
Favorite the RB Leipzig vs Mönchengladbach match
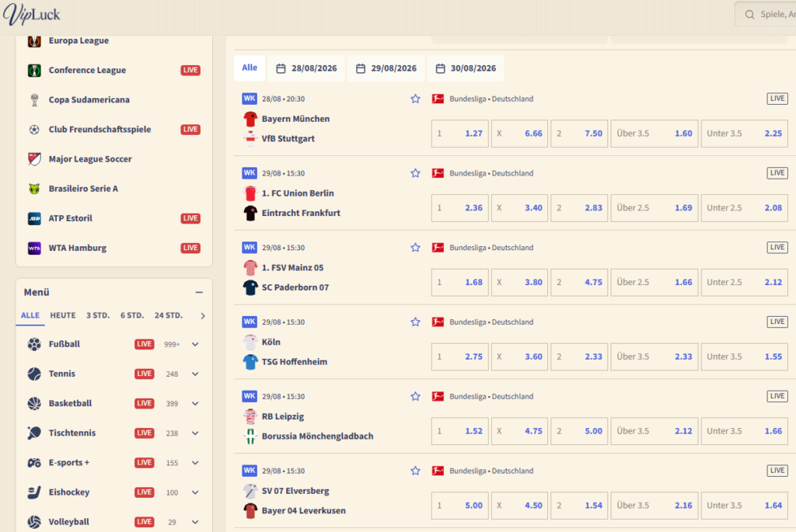(415, 397)
